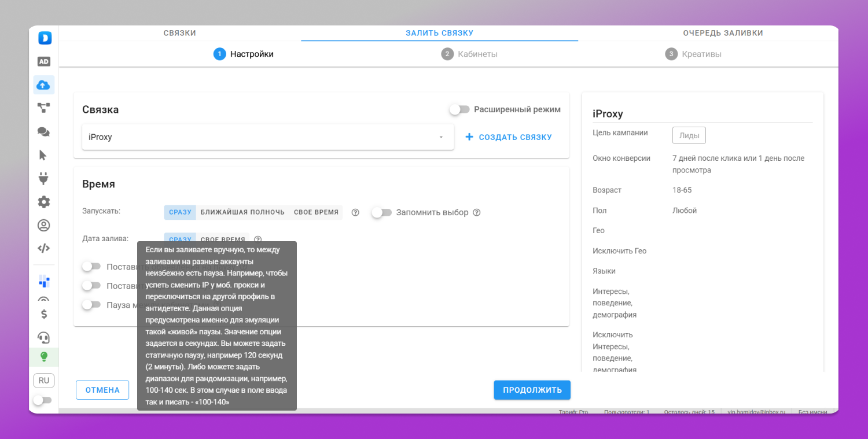Image resolution: width=868 pixels, height=439 pixels.
Task: Toggle 'Расширенный режим' switch
Action: 459,109
